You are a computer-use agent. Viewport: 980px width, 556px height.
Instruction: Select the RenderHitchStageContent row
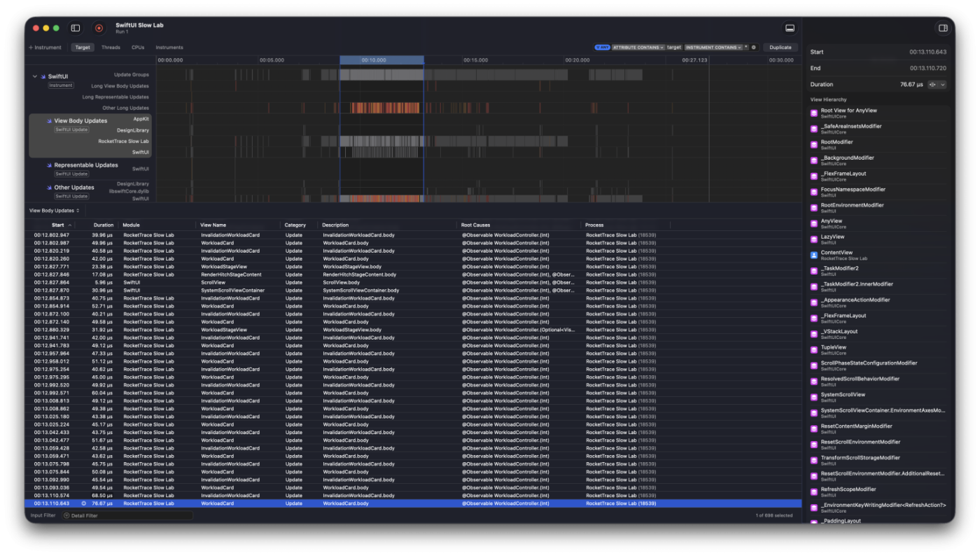pos(414,274)
